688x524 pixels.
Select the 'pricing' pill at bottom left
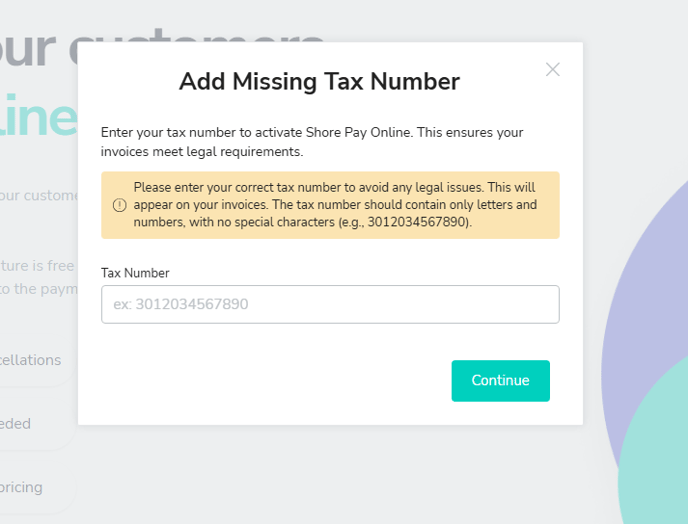(x=22, y=488)
